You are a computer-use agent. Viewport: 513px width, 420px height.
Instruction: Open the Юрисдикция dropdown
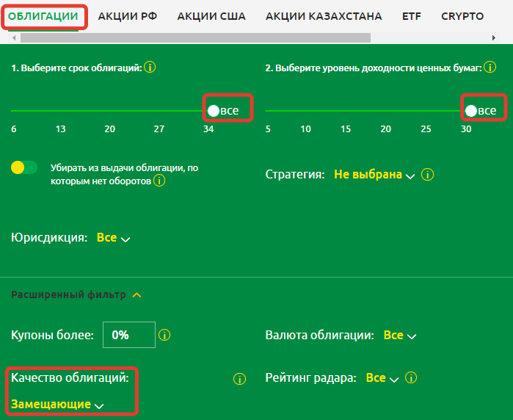coord(113,238)
